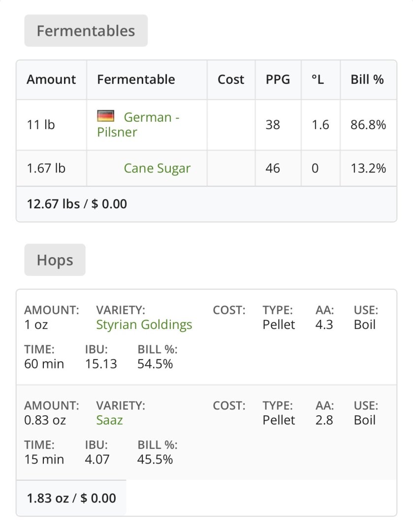Click the 1.83 oz hops total
413x532 pixels.
[x=71, y=498]
